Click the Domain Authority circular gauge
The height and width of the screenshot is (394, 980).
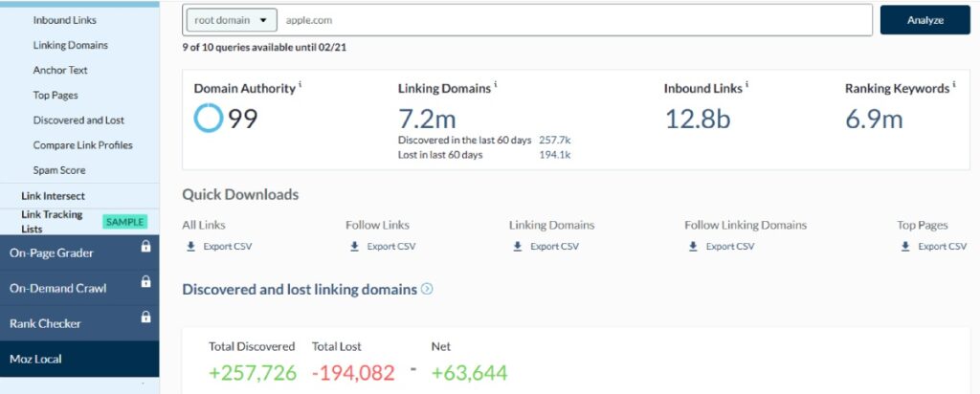208,118
